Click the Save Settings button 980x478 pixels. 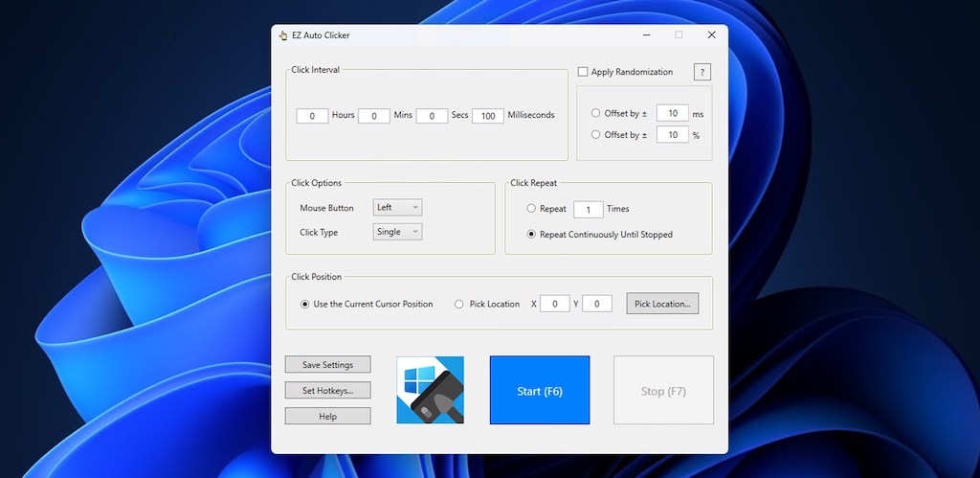pyautogui.click(x=327, y=365)
